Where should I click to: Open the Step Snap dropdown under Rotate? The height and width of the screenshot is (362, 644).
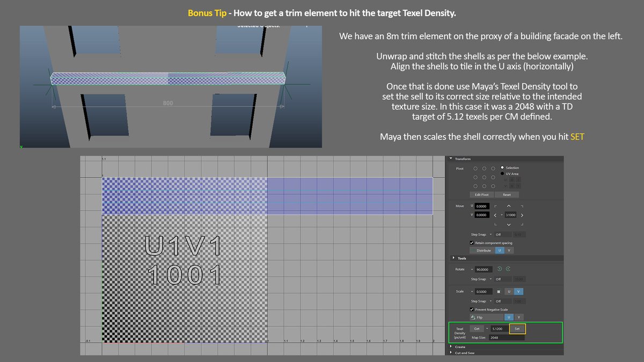point(491,279)
